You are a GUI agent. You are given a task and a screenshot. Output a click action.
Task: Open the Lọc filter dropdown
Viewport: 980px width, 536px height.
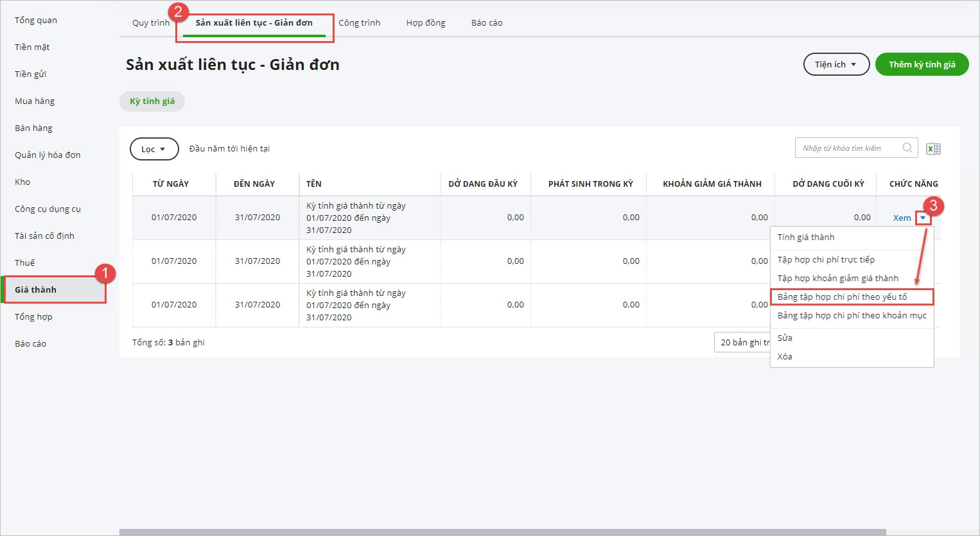[154, 149]
